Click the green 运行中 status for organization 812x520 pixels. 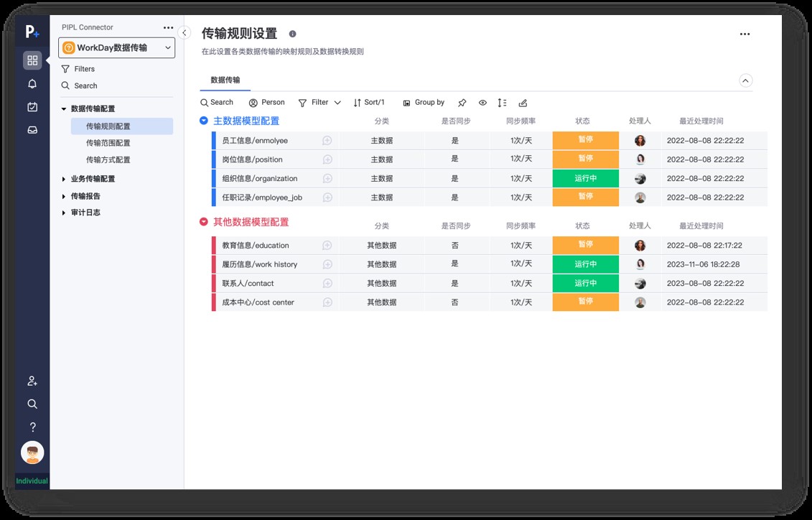pyautogui.click(x=585, y=178)
